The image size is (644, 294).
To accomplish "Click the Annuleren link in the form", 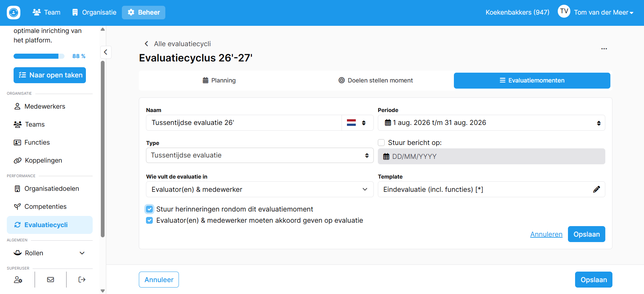I will (546, 234).
